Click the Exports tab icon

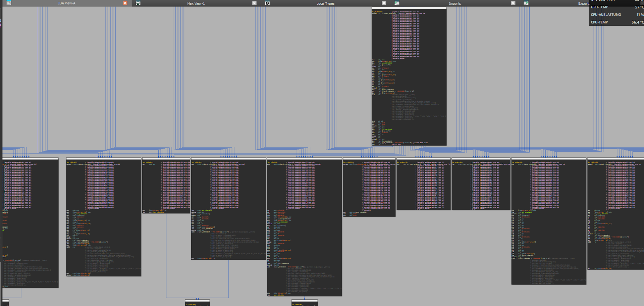tap(526, 3)
